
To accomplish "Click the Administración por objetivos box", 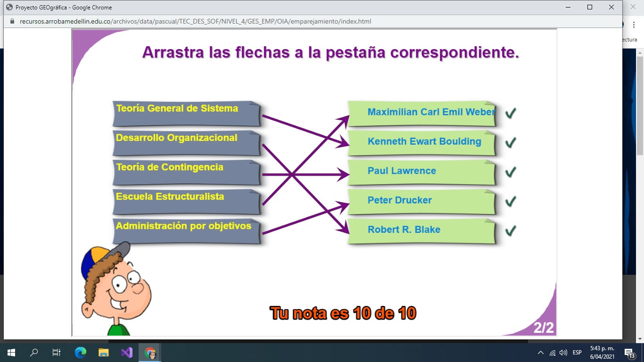I will [x=186, y=231].
